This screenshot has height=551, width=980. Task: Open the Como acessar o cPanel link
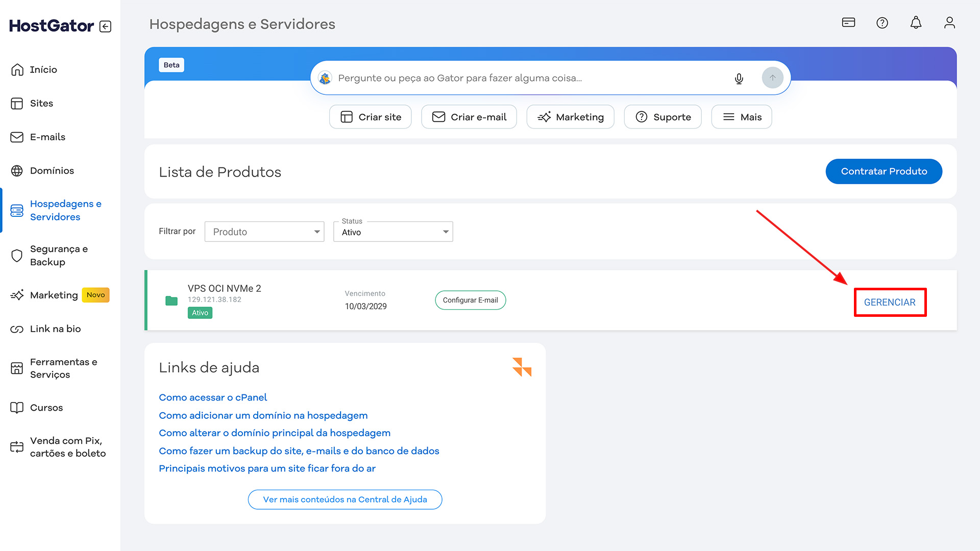pos(213,397)
